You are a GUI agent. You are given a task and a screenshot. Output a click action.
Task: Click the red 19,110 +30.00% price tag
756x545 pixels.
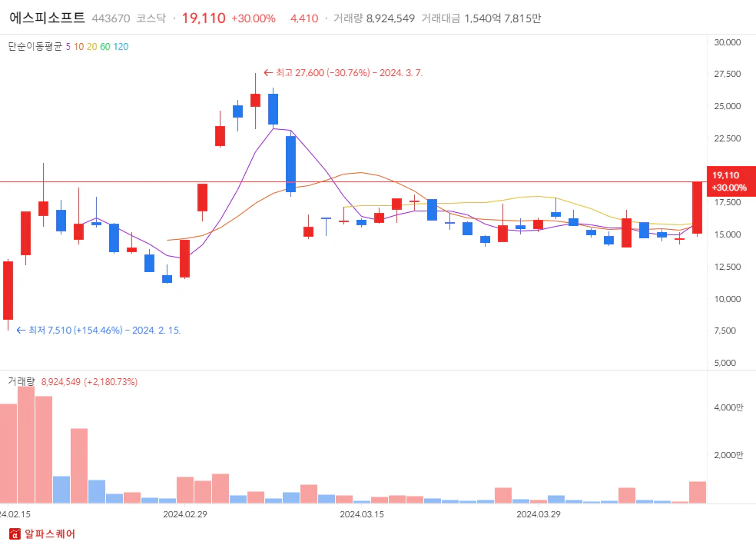(x=731, y=181)
